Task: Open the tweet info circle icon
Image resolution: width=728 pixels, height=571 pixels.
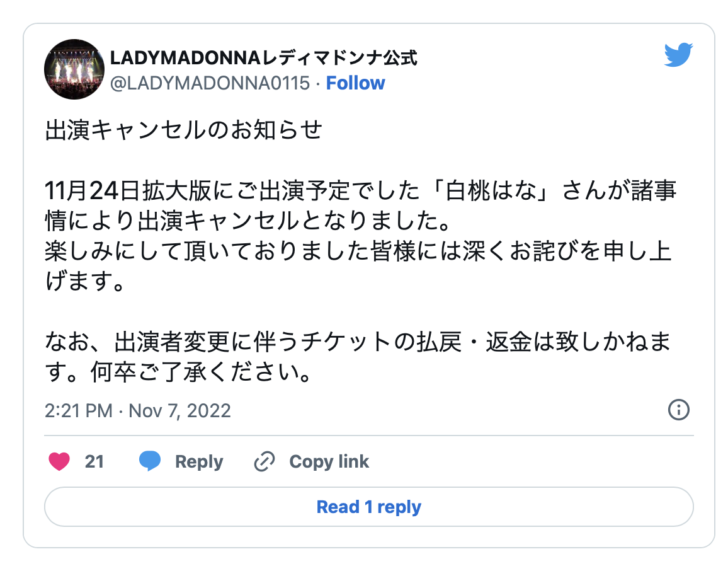Action: [678, 410]
